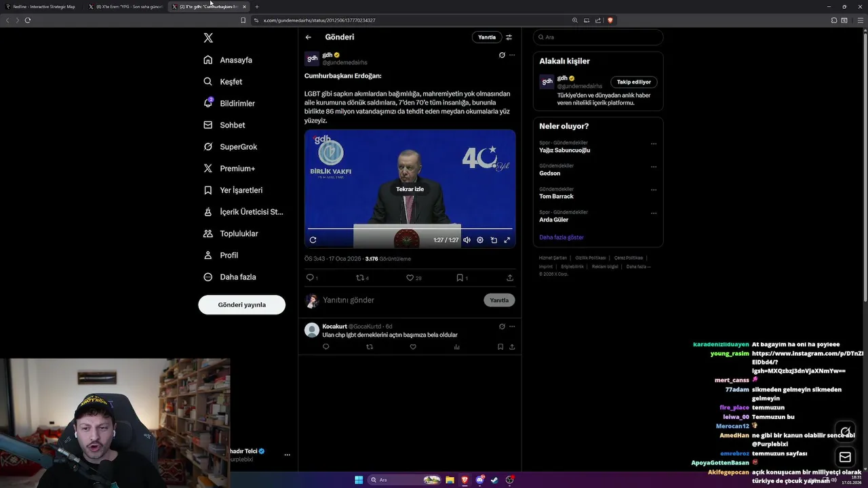The image size is (868, 488).
Task: Bookmark Kocakurt's comment
Action: [500, 347]
